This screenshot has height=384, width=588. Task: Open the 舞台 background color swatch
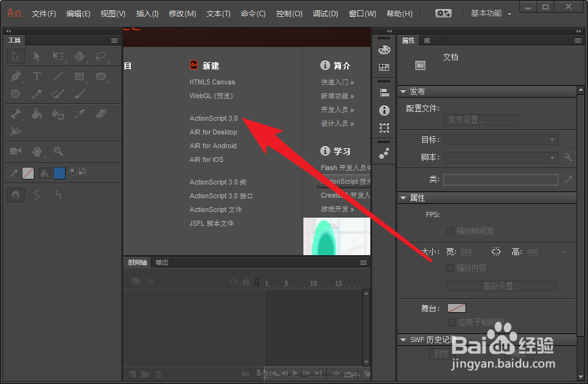457,308
